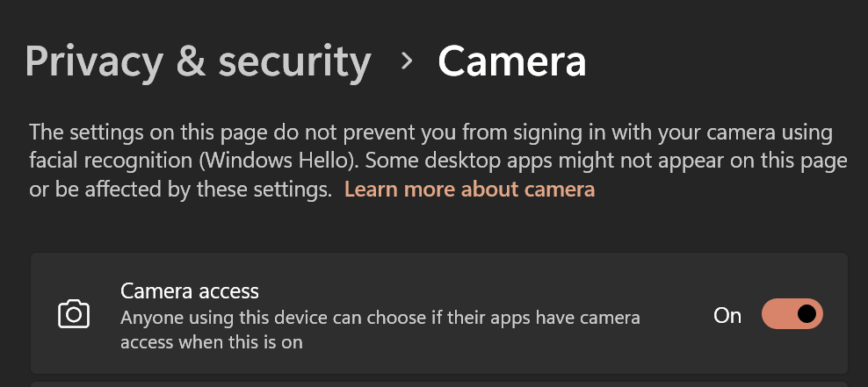Click the partially visible card below Camera access
The image size is (868, 387).
439,383
